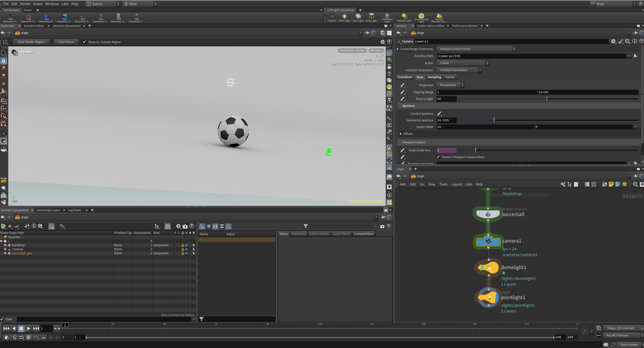Toggle activation for backdrop prim
This screenshot has height=348, width=644.
click(183, 245)
